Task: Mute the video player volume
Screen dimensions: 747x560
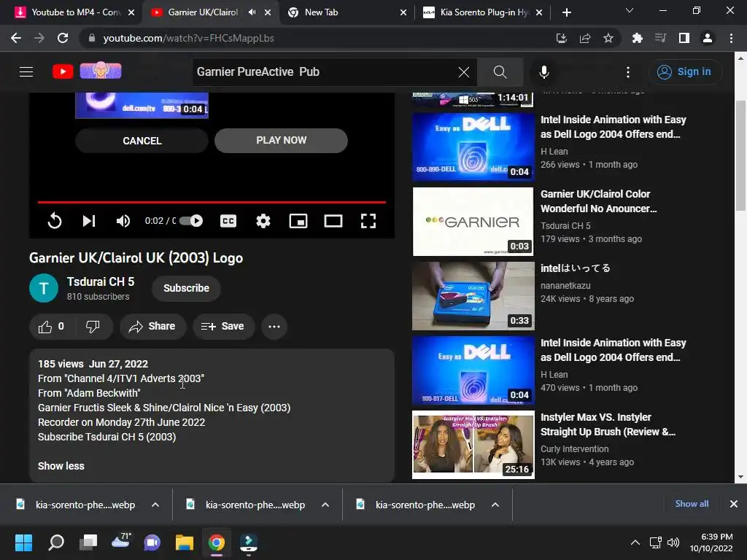Action: point(123,221)
